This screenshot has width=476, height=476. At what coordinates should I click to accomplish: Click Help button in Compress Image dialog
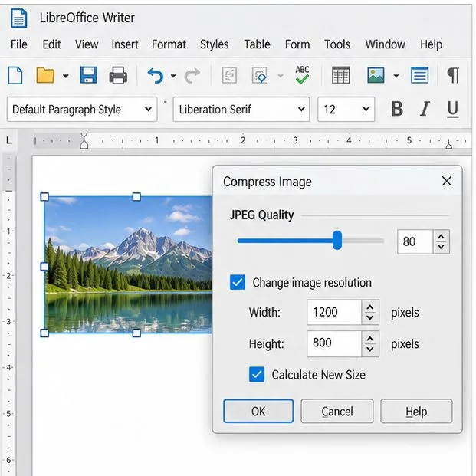tap(416, 411)
